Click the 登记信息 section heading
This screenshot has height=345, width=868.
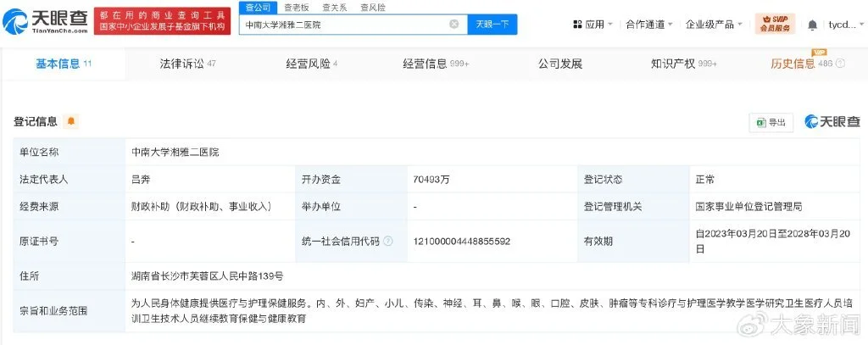click(36, 122)
